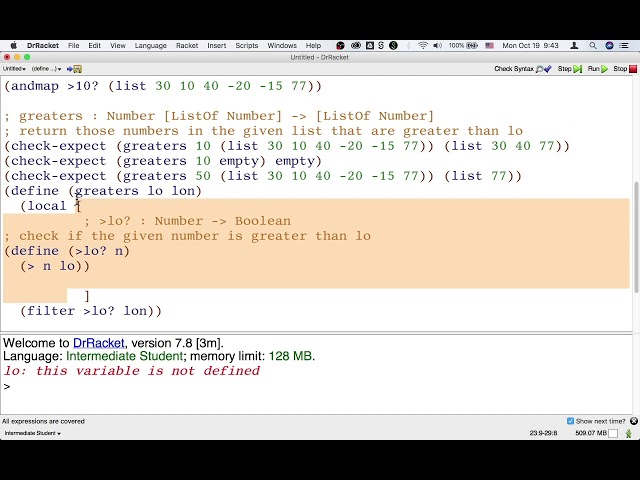This screenshot has height=480, width=640.
Task: Click the red and black menu bar icon left of the Creative Cloud icon
Action: coord(340,45)
